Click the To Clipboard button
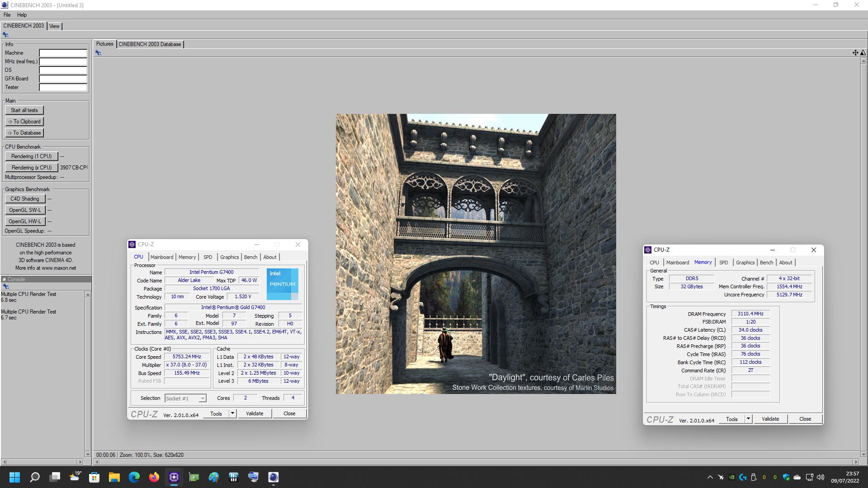 pos(24,122)
